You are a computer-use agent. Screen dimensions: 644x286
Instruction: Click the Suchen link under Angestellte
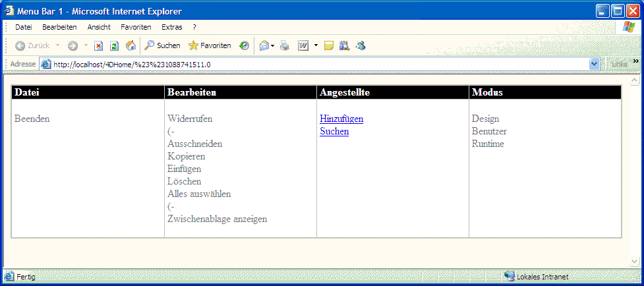pos(334,131)
